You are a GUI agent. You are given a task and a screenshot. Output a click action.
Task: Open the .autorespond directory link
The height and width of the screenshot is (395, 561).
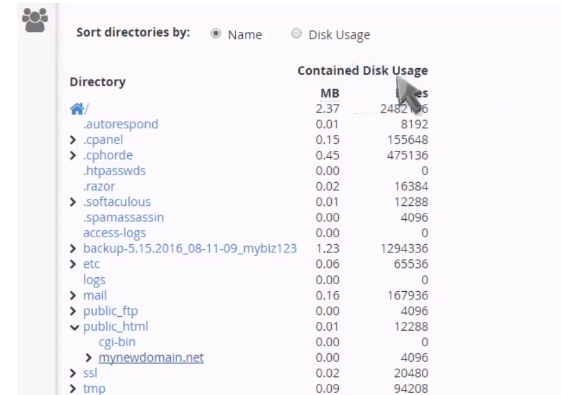[121, 124]
